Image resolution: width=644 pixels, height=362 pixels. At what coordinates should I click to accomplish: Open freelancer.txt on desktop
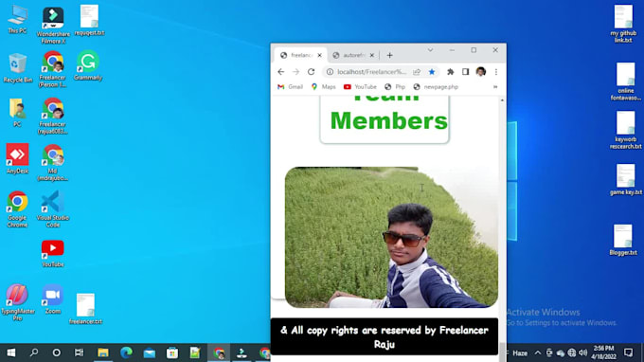pyautogui.click(x=85, y=309)
